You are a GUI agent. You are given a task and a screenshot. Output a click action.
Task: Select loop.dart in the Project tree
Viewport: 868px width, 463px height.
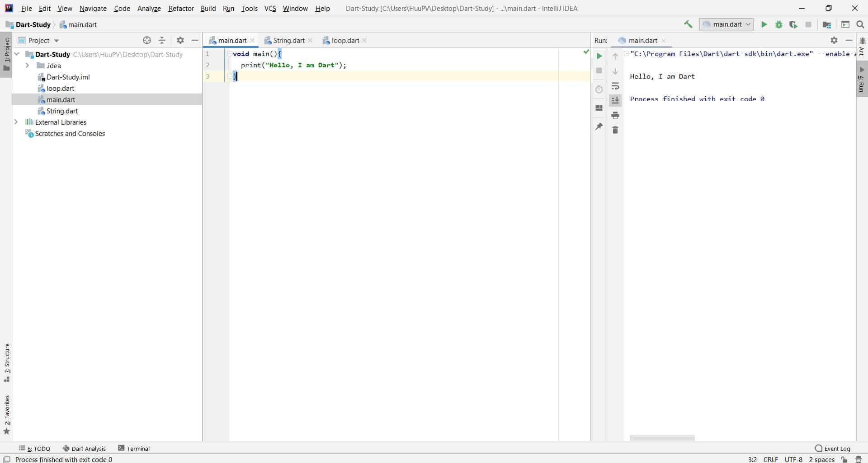click(x=61, y=88)
